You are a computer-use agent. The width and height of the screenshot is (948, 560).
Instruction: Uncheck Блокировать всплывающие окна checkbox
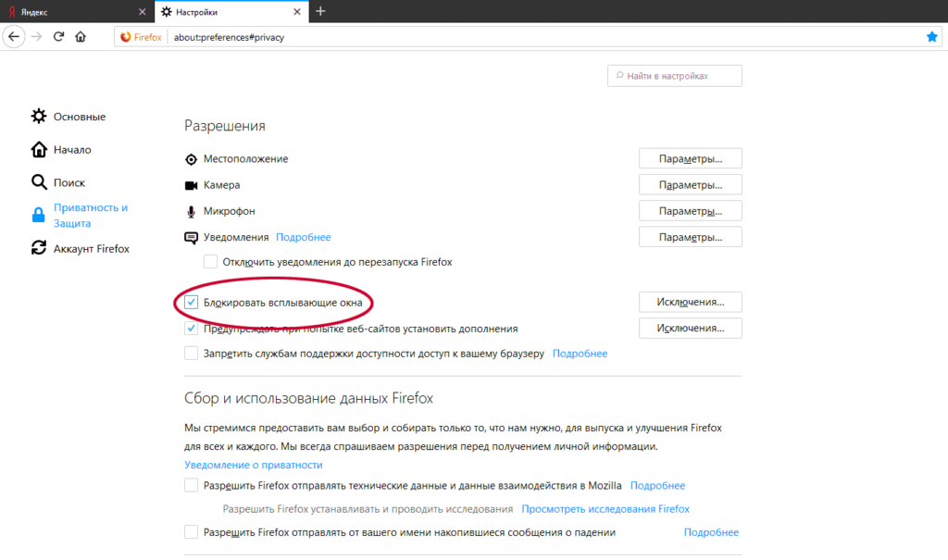[191, 302]
